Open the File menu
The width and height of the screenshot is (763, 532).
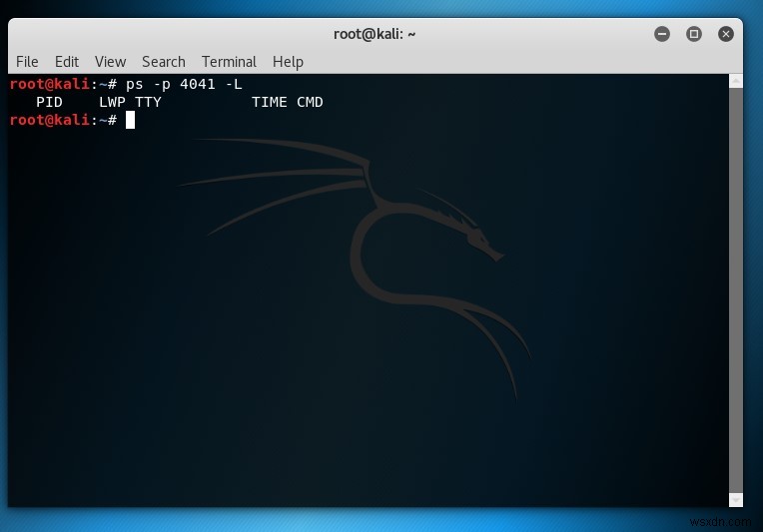[27, 62]
